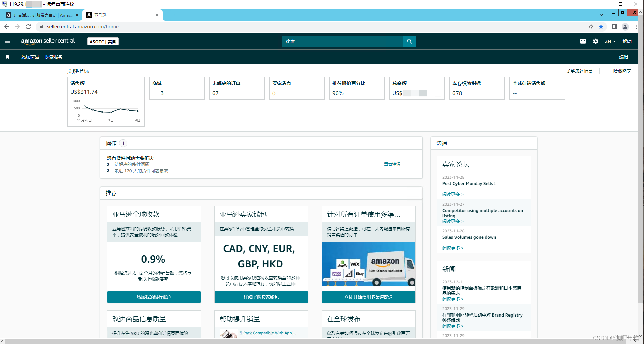Click the 立即开始使用多渠道配送 button
Image resolution: width=644 pixels, height=344 pixels.
tap(369, 297)
